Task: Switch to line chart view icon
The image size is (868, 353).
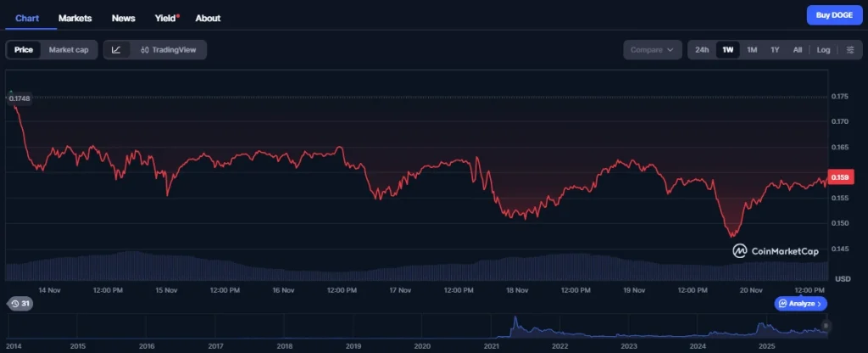Action: (x=116, y=50)
